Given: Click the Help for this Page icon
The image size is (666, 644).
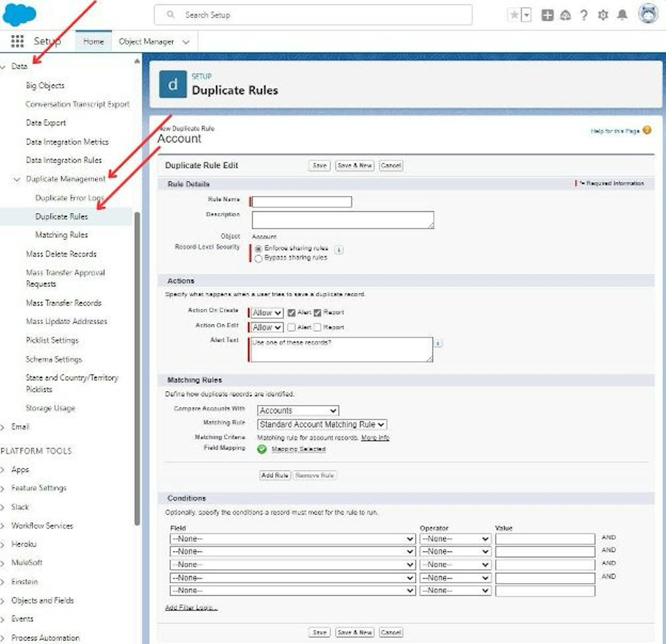Looking at the screenshot, I should pyautogui.click(x=647, y=130).
